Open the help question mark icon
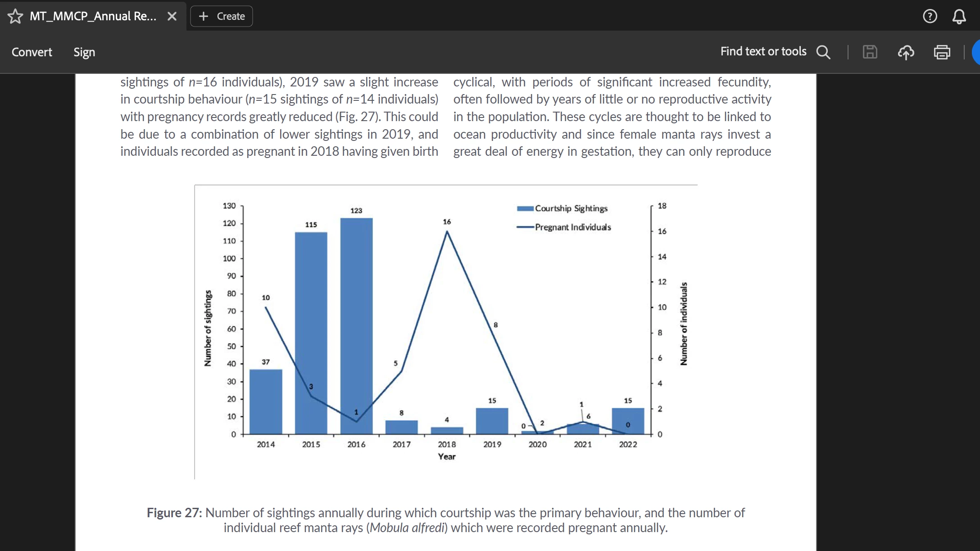The height and width of the screenshot is (551, 980). coord(930,16)
